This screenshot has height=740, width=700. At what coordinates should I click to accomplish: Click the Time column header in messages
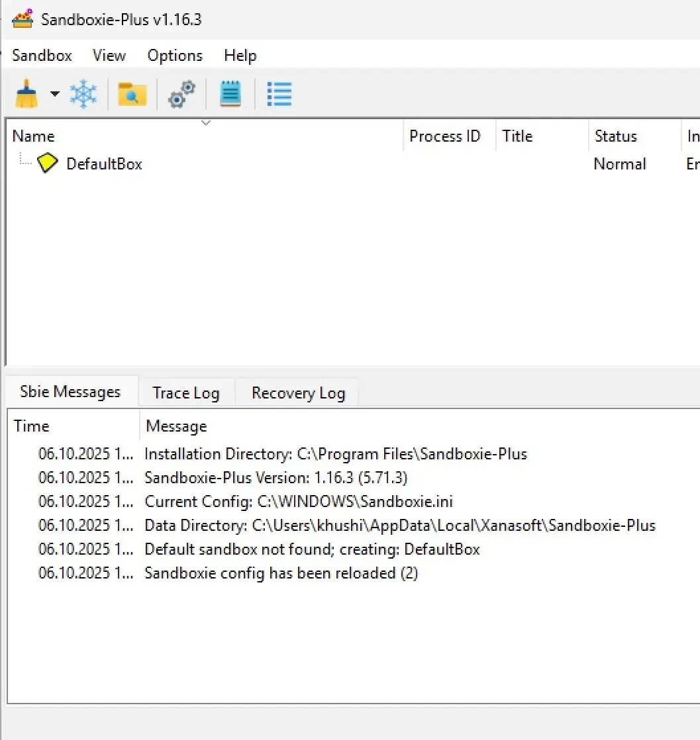(x=74, y=426)
